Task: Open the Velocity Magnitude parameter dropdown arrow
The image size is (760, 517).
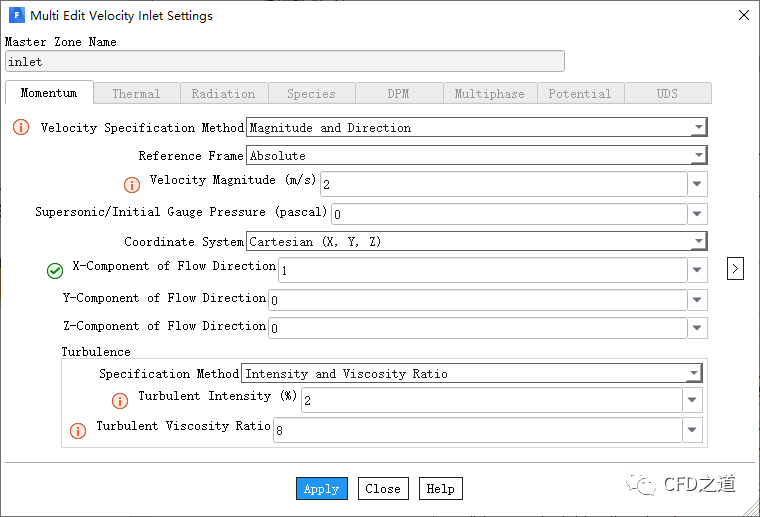Action: pyautogui.click(x=698, y=185)
